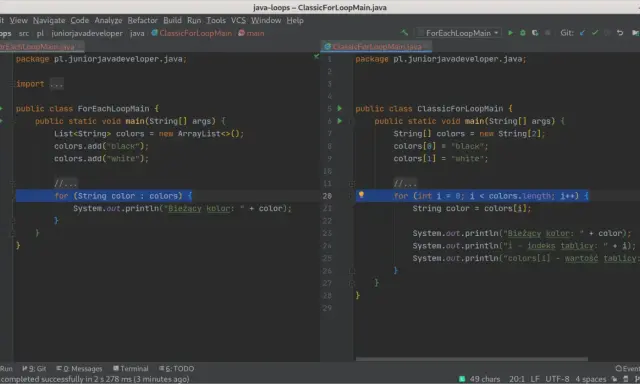The width and height of the screenshot is (640, 384).
Task: Open the Window menu
Action: click(266, 20)
